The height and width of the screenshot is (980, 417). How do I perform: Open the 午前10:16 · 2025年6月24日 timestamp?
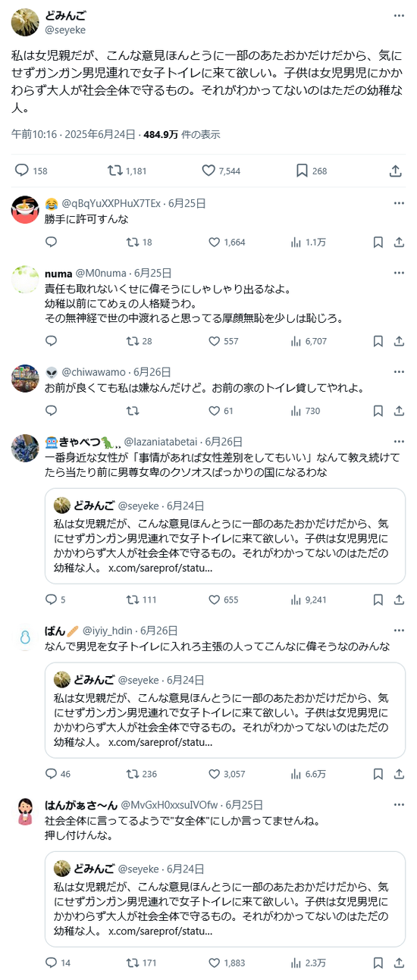pos(74,134)
